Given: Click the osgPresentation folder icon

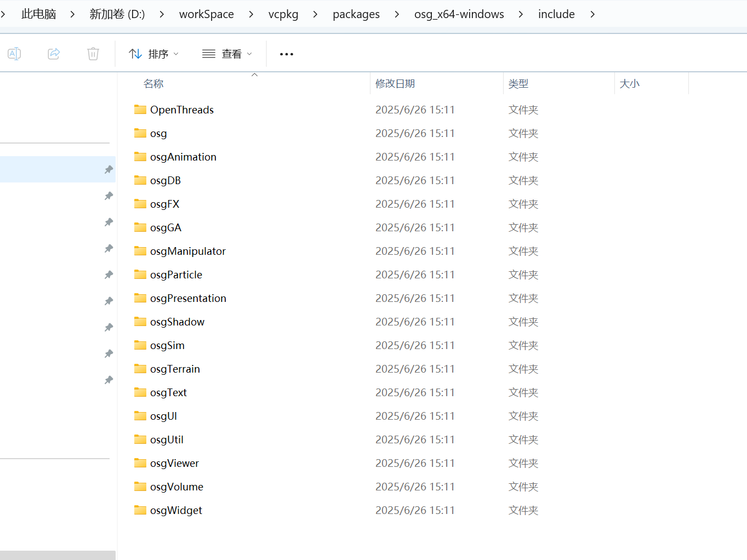Looking at the screenshot, I should pos(140,298).
